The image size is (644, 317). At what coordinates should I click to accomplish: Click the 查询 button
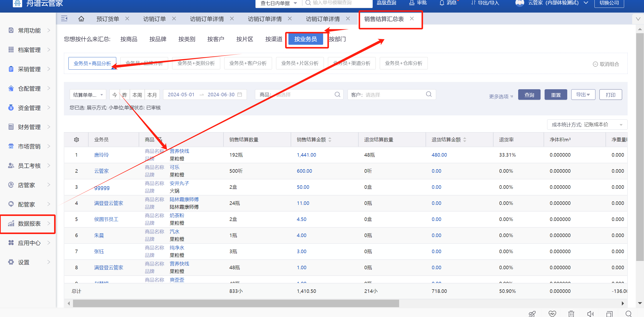click(x=529, y=95)
